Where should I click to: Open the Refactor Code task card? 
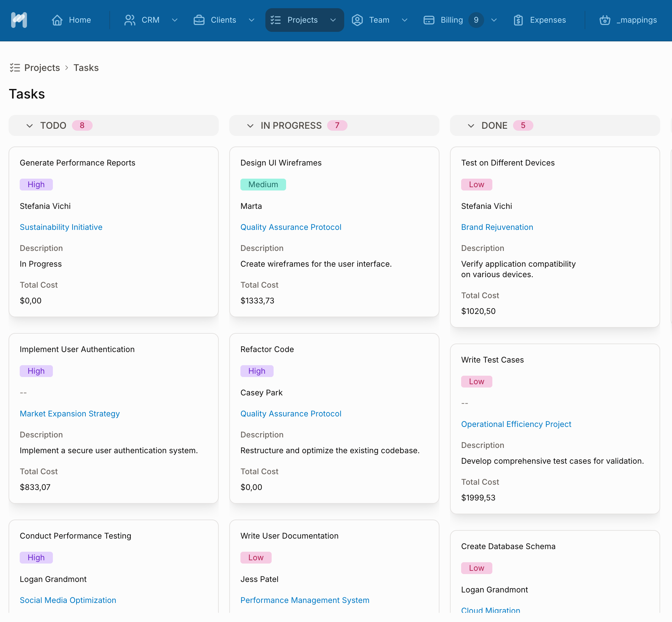click(267, 349)
